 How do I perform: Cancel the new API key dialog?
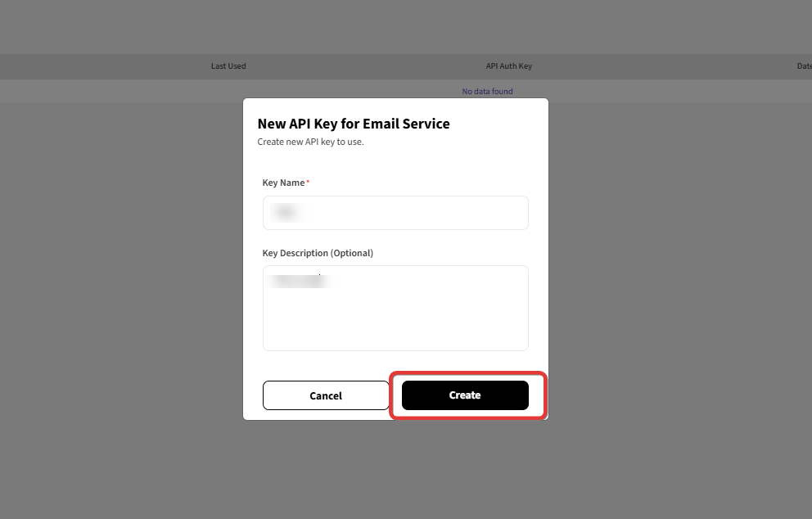[326, 395]
